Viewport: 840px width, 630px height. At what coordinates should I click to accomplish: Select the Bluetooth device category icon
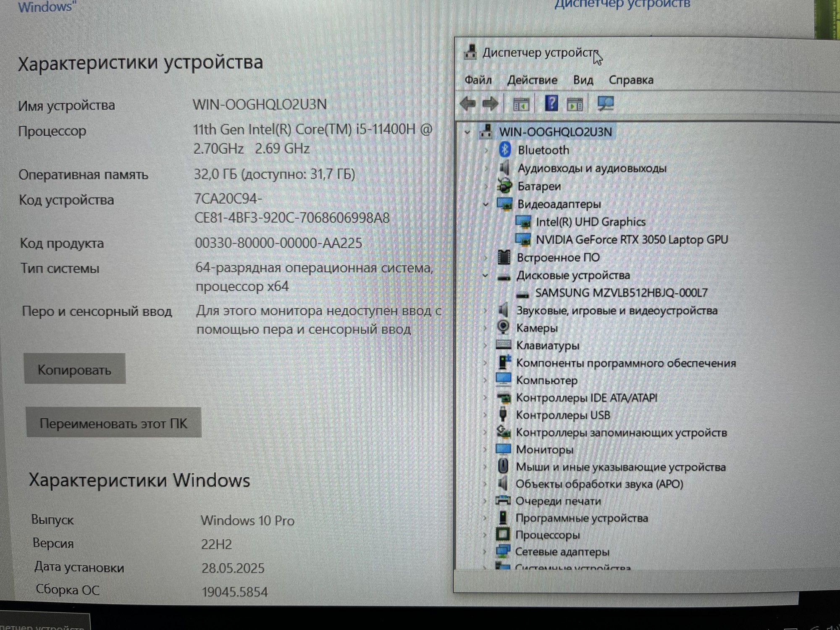tap(504, 150)
